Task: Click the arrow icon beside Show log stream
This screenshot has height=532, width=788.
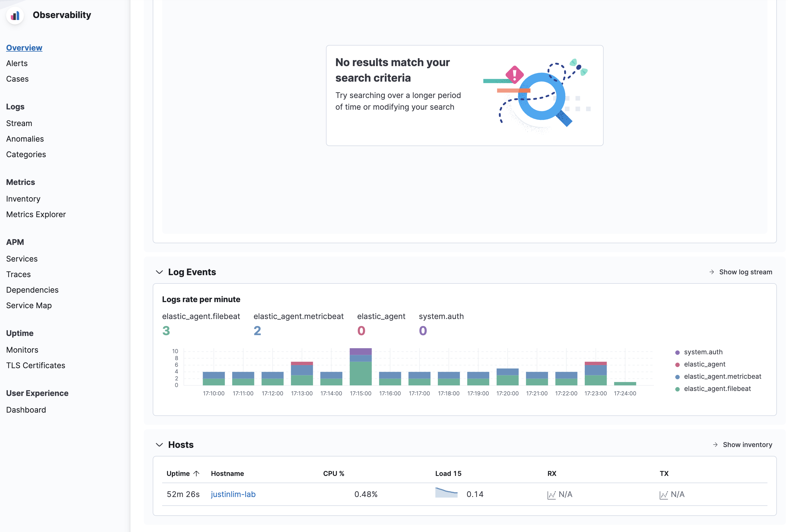Action: (711, 272)
